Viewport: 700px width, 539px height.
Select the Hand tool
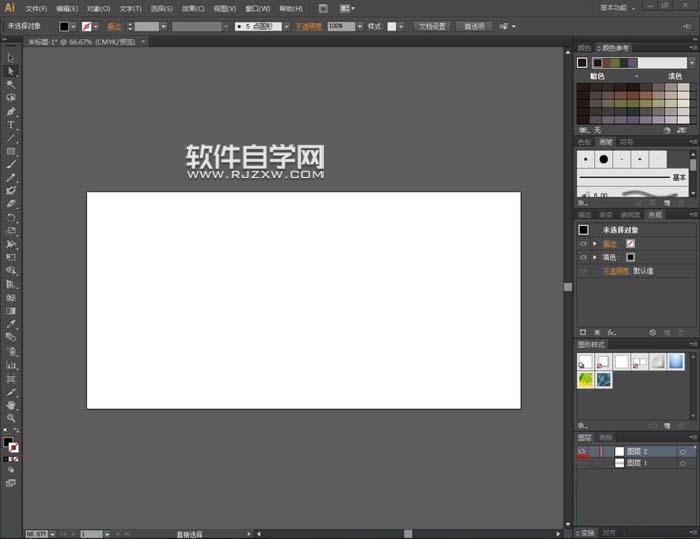point(11,405)
